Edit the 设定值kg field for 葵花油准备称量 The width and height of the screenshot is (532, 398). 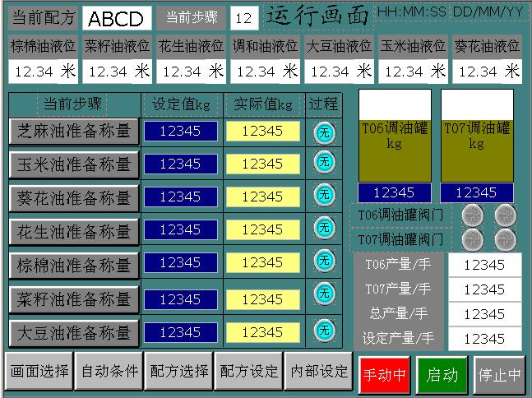pyautogui.click(x=181, y=197)
